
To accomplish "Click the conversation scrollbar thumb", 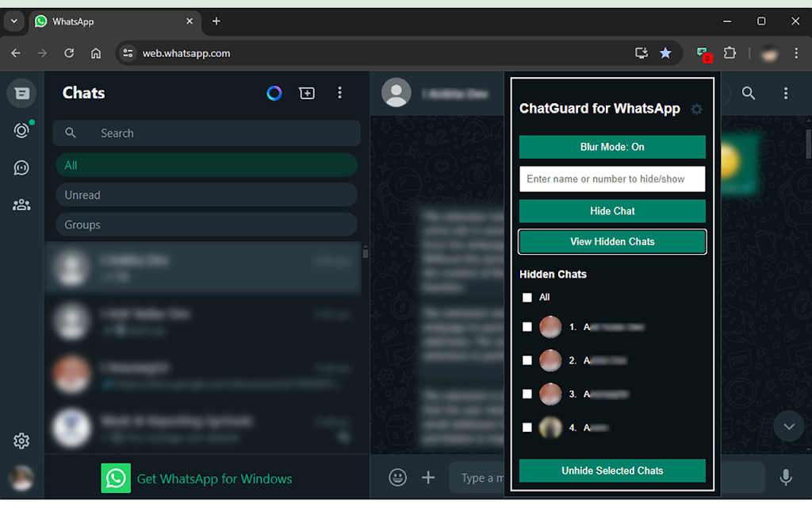I will [x=809, y=144].
